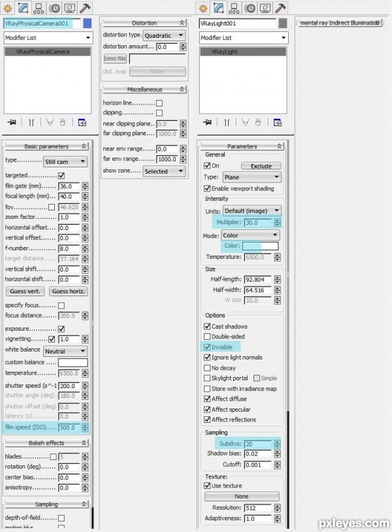Viewport: 392px width, 532px height.
Task: Open Motion tab in VRayPhysicalCamera001 command panel
Action: point(54,8)
